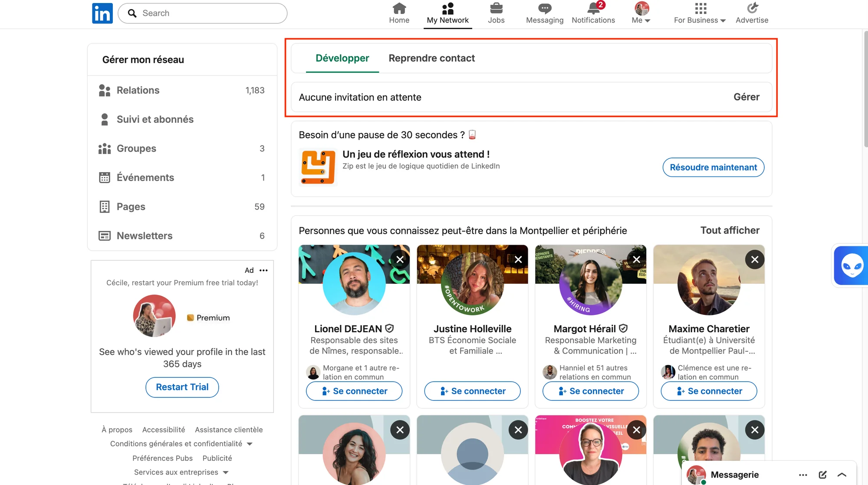The image size is (868, 485).
Task: Open the blue alien extension widget
Action: click(852, 265)
